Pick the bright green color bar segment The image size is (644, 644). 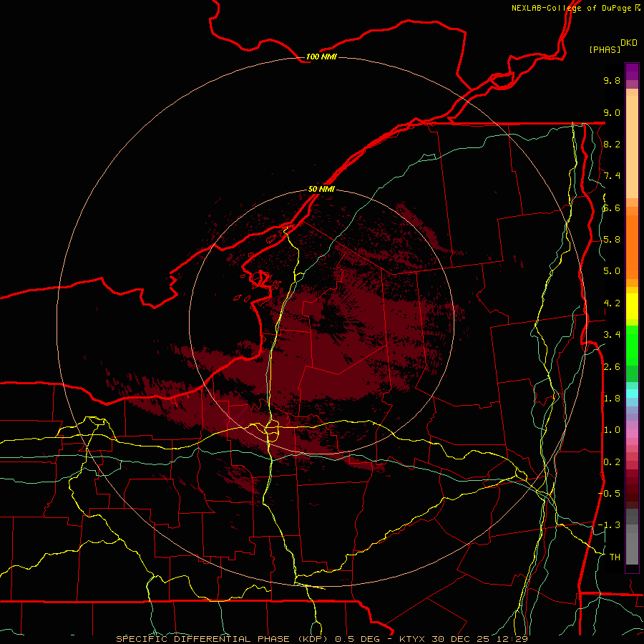point(632,346)
